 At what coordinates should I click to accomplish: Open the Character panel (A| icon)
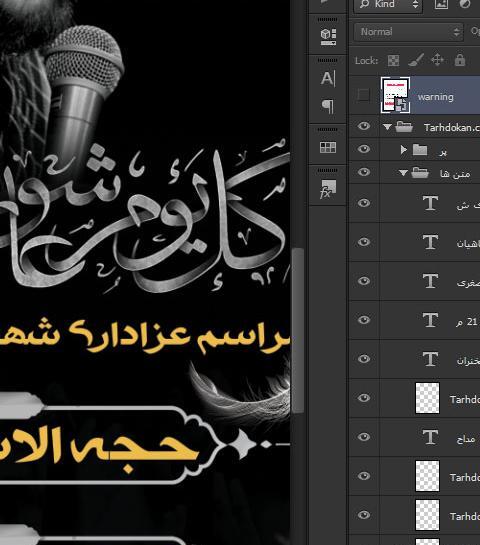pos(328,79)
